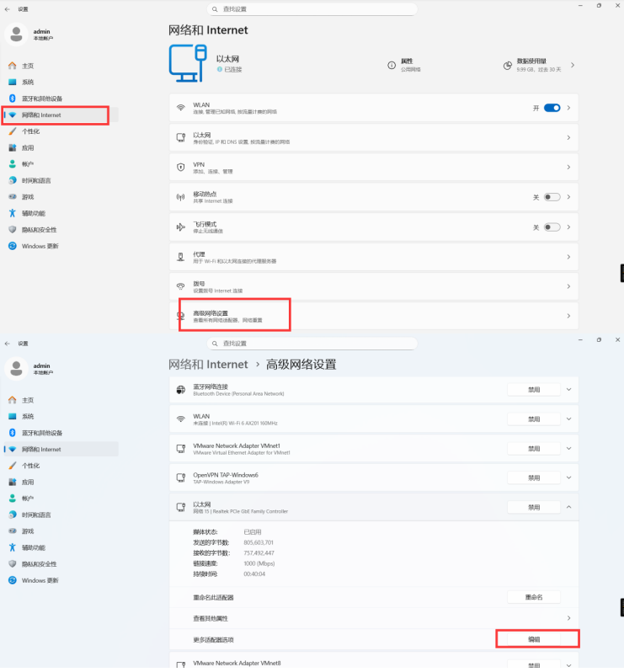624x672 pixels.
Task: Disable VMware Network Adapter VMnet1 with 禁用
Action: pos(534,449)
